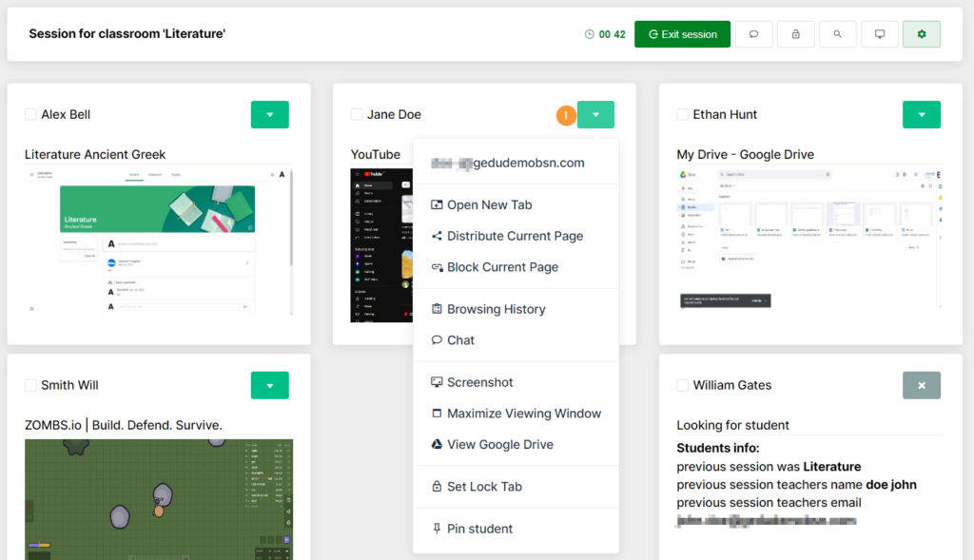Click the Exit session button
This screenshot has height=560, width=974.
pos(682,33)
